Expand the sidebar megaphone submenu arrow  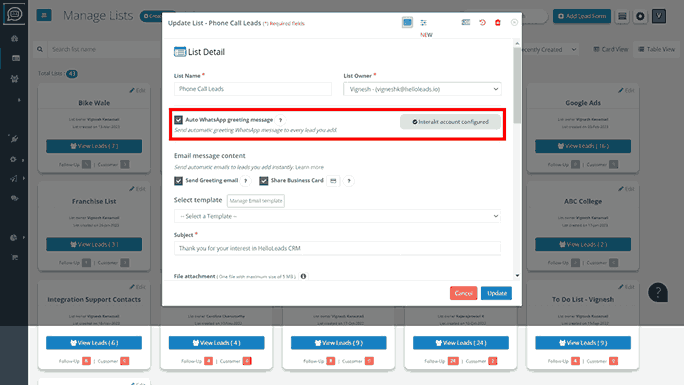coord(24,178)
